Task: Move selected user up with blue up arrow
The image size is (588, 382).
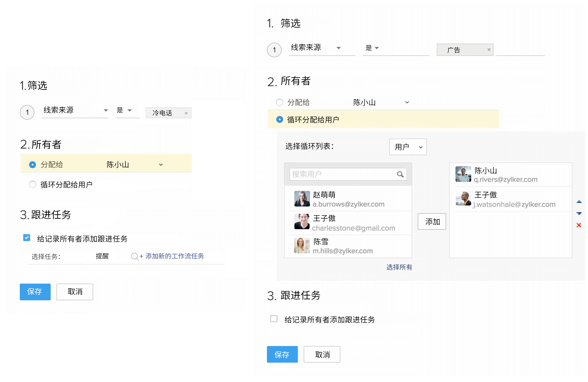Action: (x=579, y=202)
